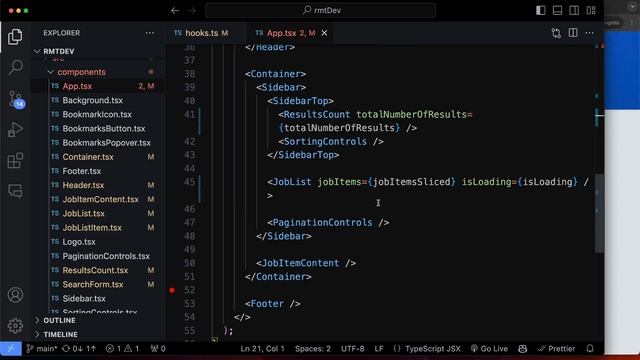This screenshot has width=640, height=360.
Task: Go back with the navigation arrow
Action: click(175, 11)
